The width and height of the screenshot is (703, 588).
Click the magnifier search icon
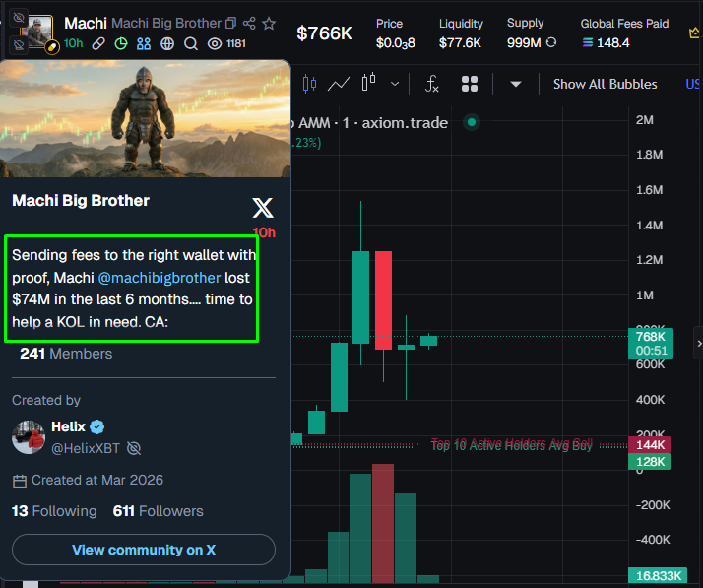point(191,43)
